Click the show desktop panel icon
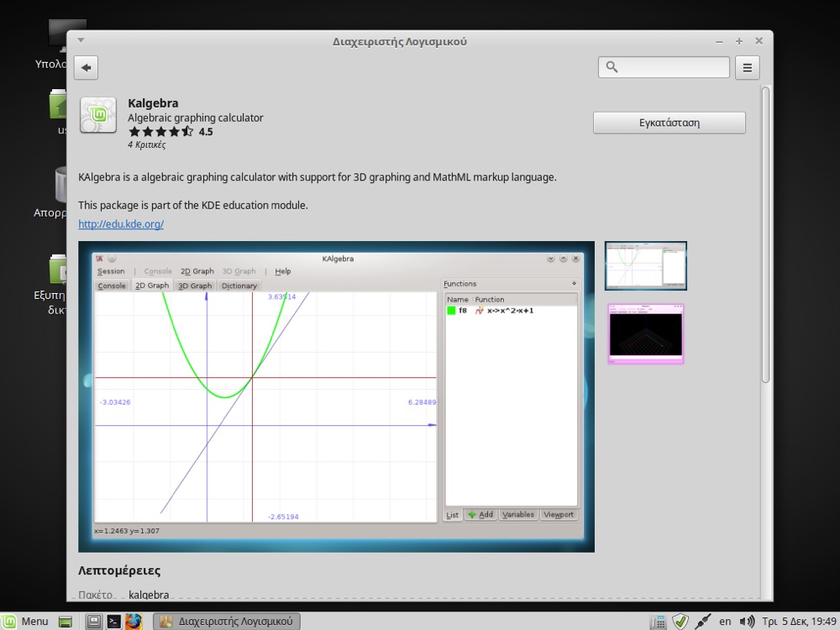This screenshot has width=840, height=630. 66,622
